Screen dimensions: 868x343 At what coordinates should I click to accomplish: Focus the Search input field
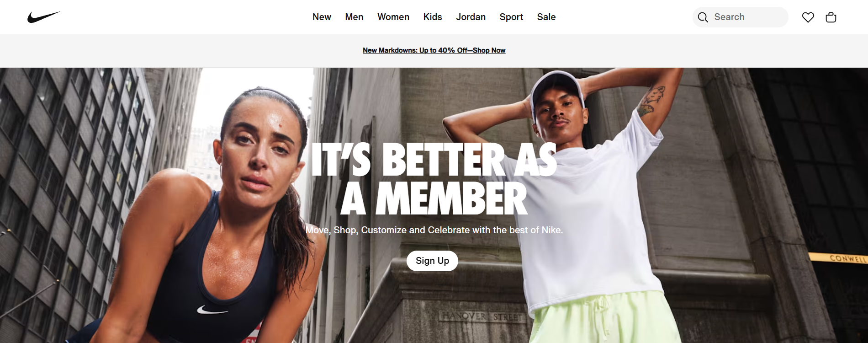(740, 17)
